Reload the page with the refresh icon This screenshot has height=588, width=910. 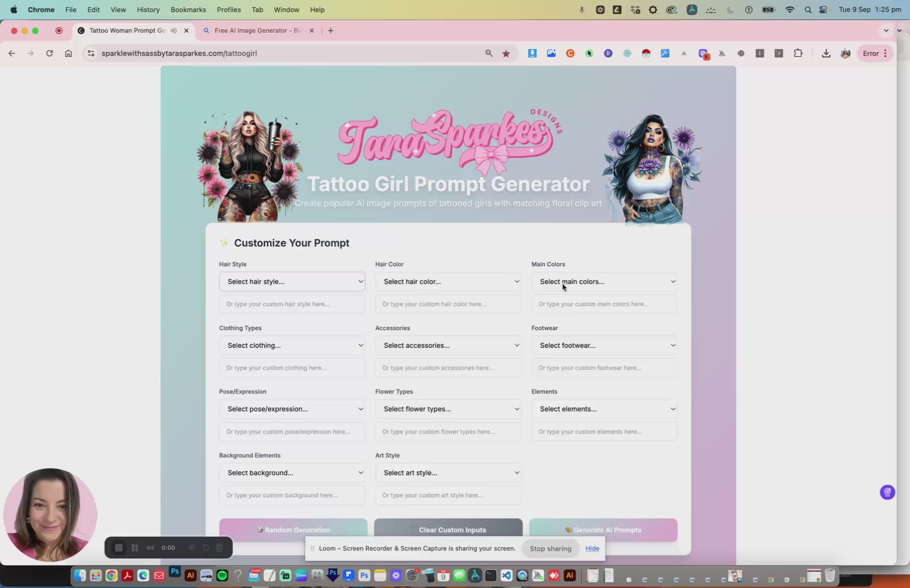50,53
